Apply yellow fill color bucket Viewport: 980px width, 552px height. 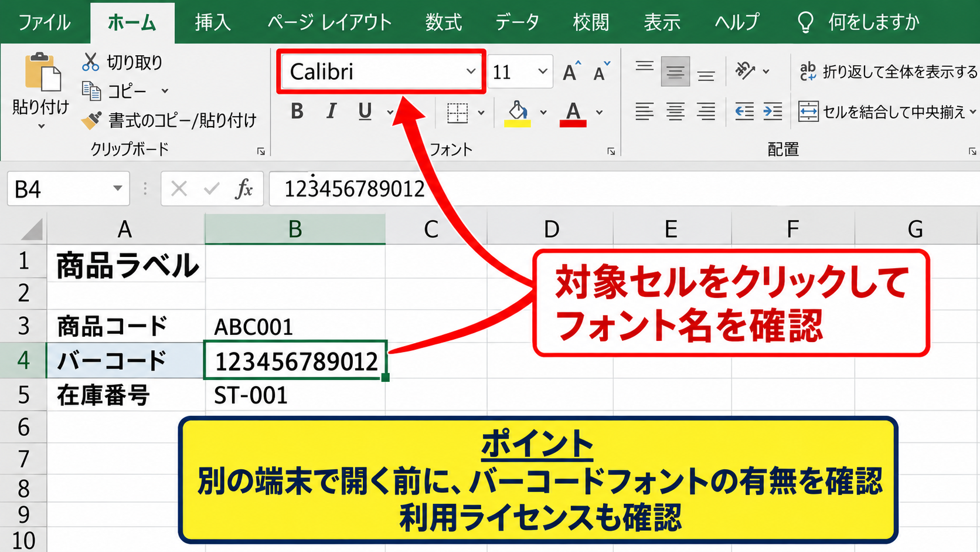[518, 113]
